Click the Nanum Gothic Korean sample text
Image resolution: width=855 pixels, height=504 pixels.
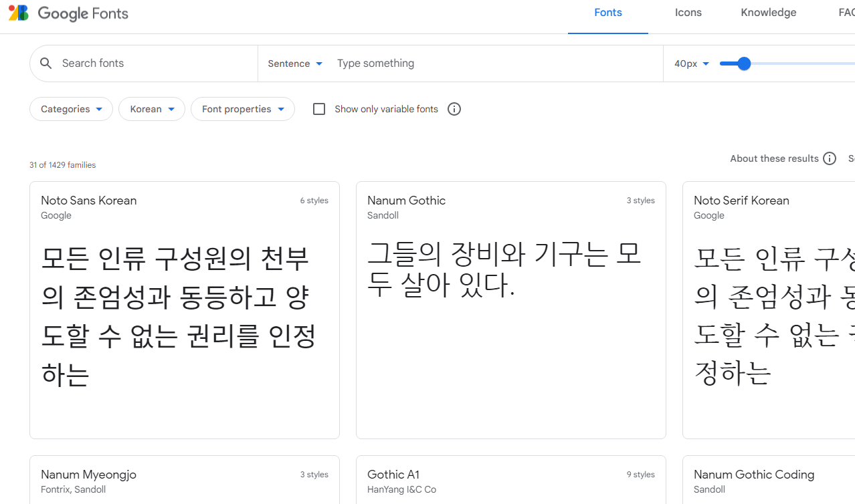(x=504, y=269)
